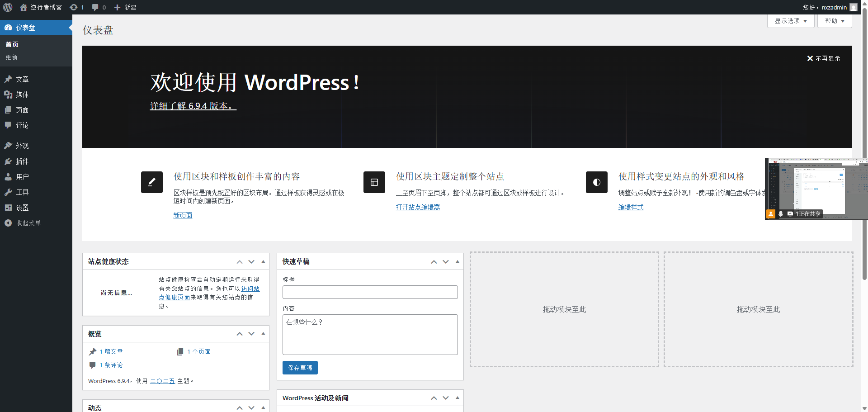Click the 标题 input field in quick draft
The image size is (868, 412).
click(x=370, y=292)
